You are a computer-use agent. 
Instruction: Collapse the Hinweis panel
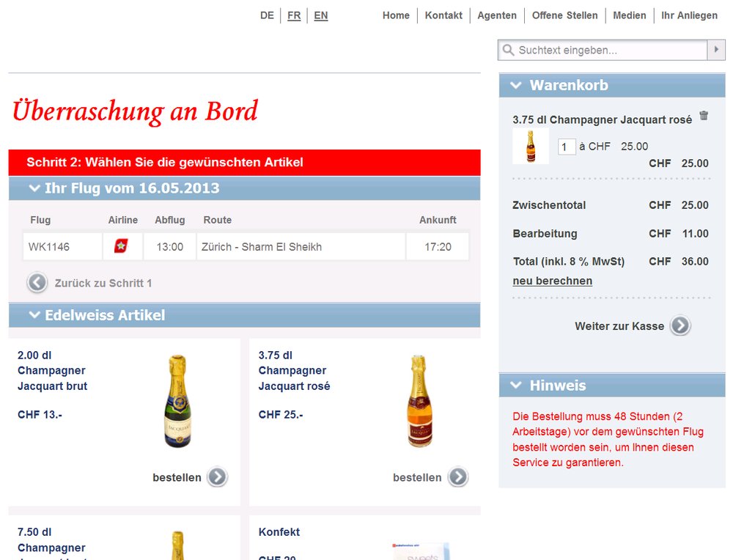point(516,385)
